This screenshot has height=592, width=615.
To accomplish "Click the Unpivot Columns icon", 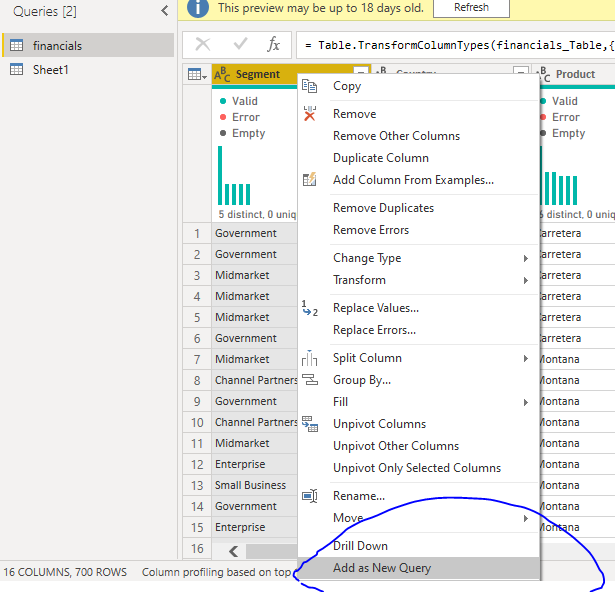I will coord(310,424).
